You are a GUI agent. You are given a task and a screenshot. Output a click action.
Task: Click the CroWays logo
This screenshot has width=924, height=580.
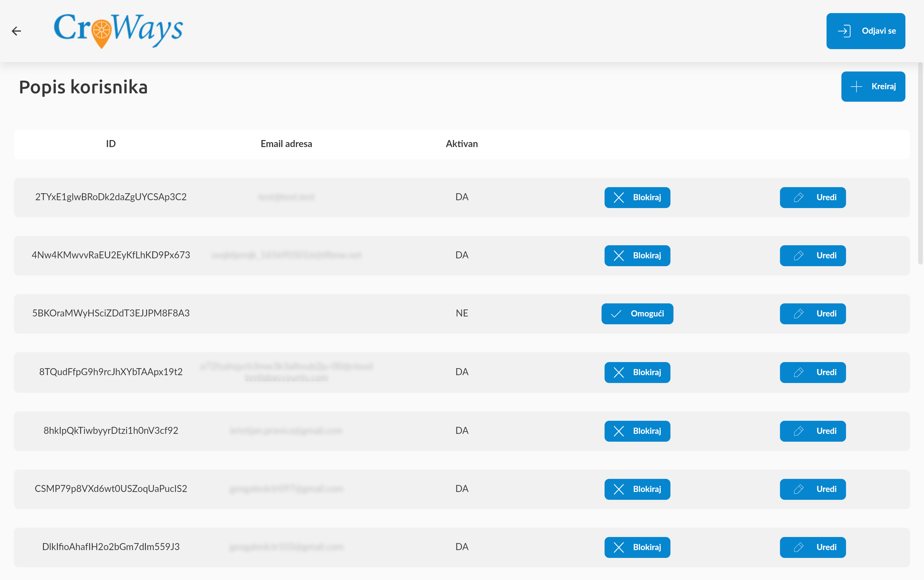(x=118, y=30)
